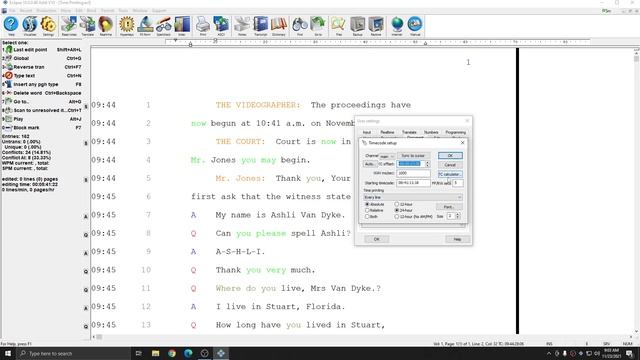The height and width of the screenshot is (360, 640).
Task: Open the Channel dropdown in Timecode setup
Action: 387,156
